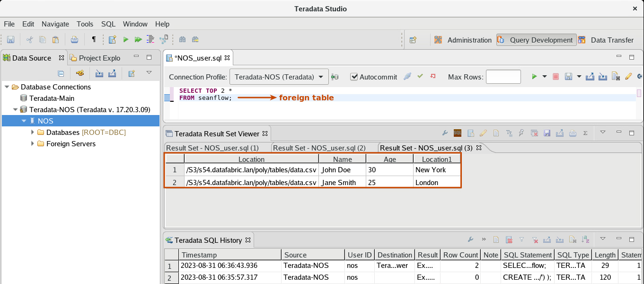This screenshot has height=284, width=644.
Task: Click the Timestamp column header in SQL History
Action: 230,255
